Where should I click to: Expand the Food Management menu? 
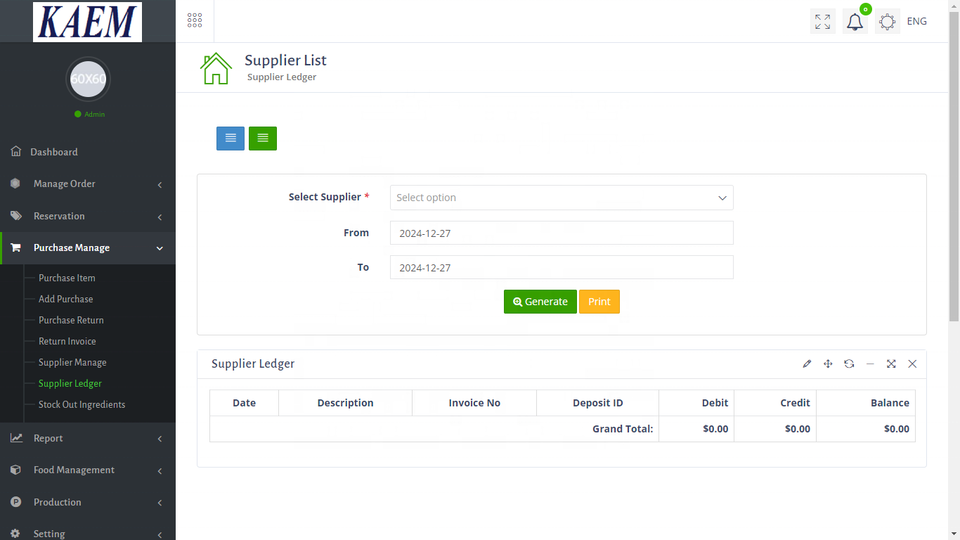pyautogui.click(x=88, y=470)
